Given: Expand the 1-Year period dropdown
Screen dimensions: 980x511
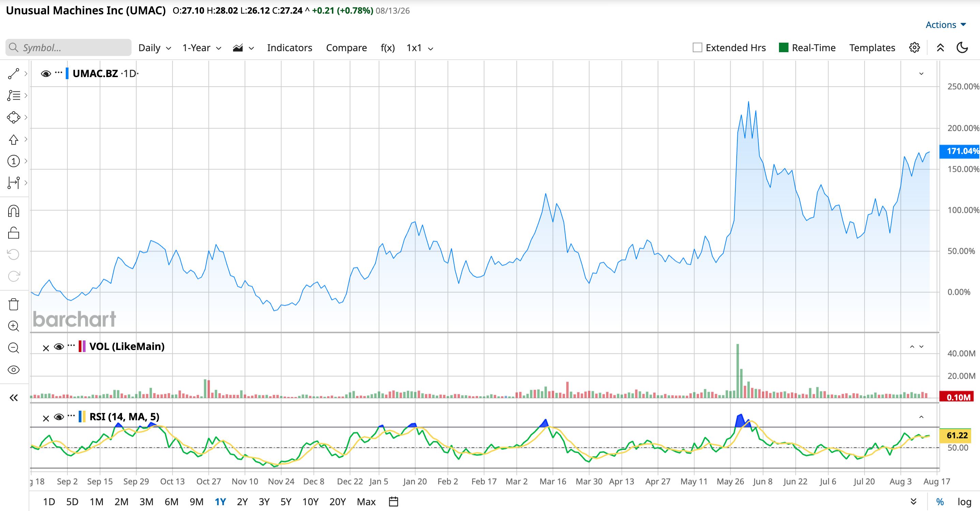Looking at the screenshot, I should (202, 48).
